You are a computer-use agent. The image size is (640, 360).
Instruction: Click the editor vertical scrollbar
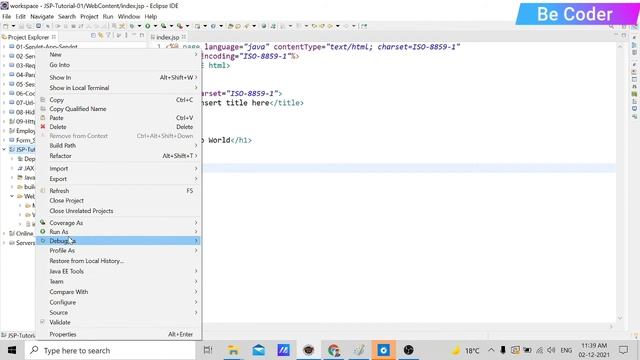[x=620, y=182]
